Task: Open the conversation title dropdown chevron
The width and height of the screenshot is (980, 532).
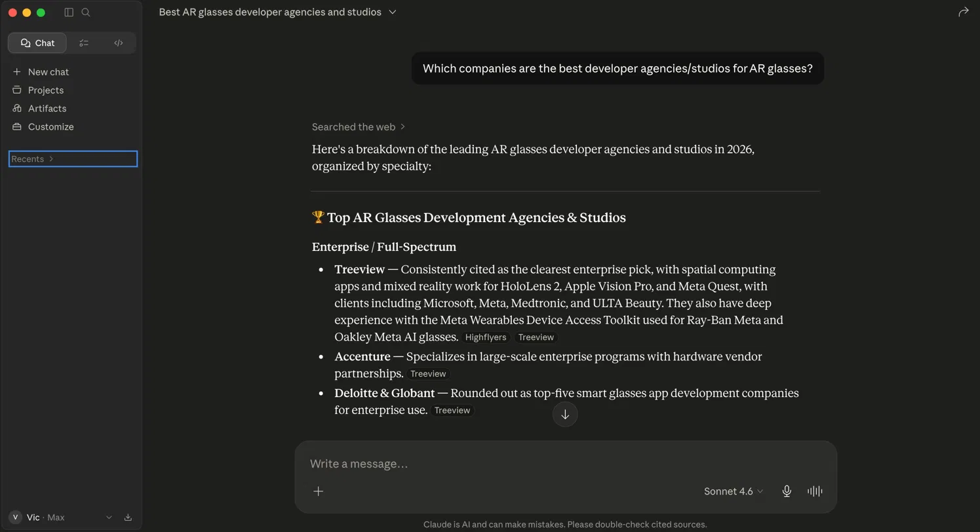Action: [x=393, y=12]
